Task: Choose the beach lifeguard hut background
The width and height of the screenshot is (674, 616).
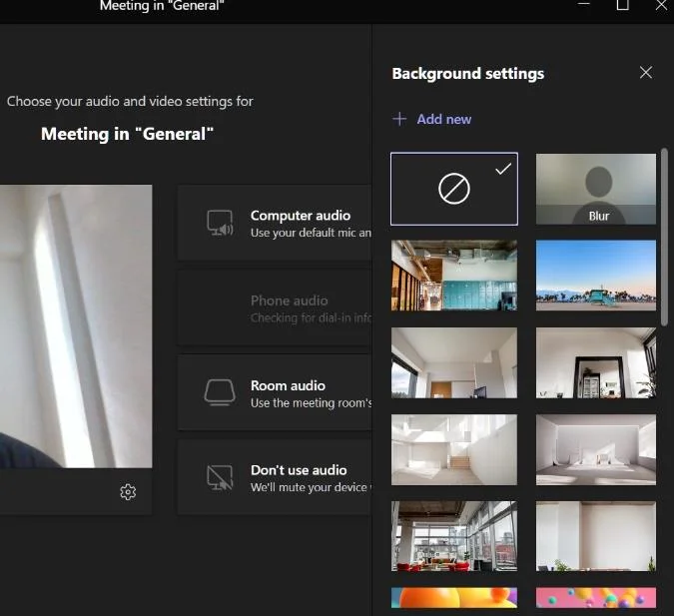Action: (596, 276)
